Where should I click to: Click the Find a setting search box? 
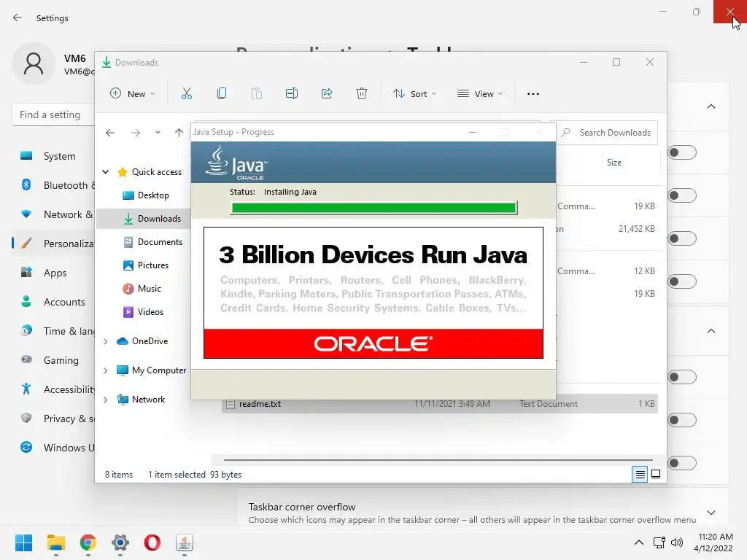[x=53, y=114]
